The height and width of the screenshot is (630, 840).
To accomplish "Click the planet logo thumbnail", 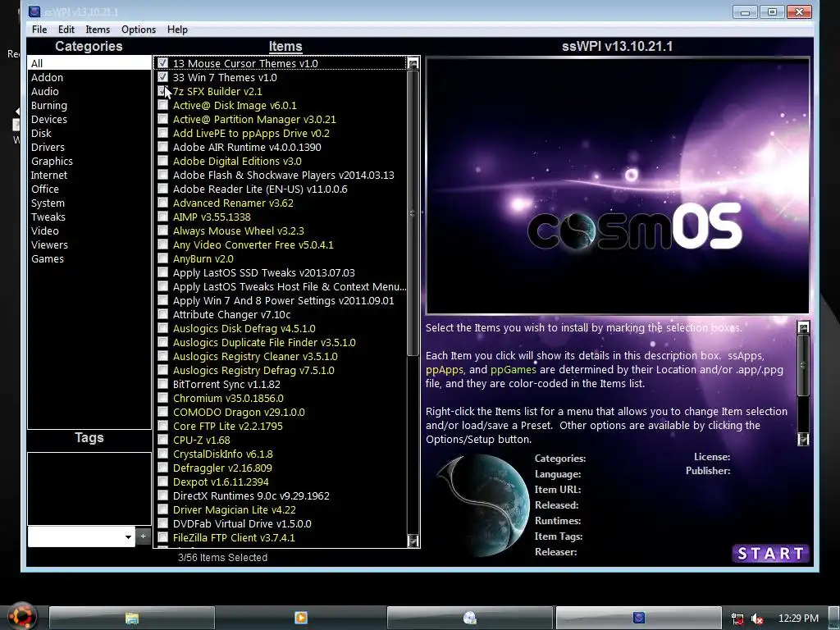I will [484, 504].
